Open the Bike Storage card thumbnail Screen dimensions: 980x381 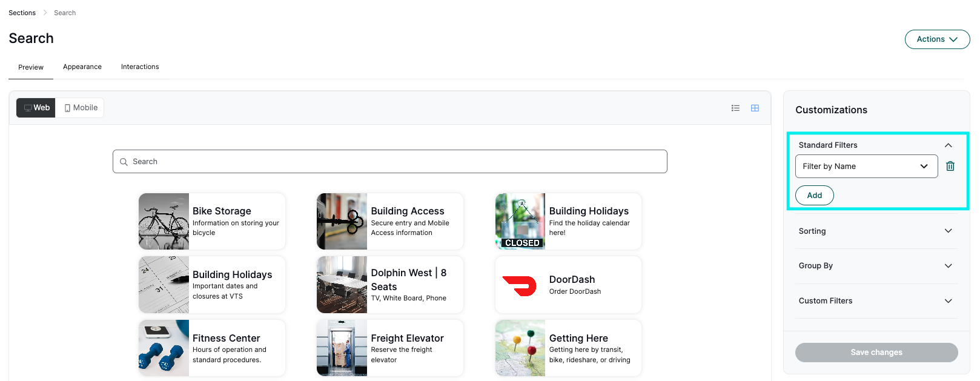point(164,221)
